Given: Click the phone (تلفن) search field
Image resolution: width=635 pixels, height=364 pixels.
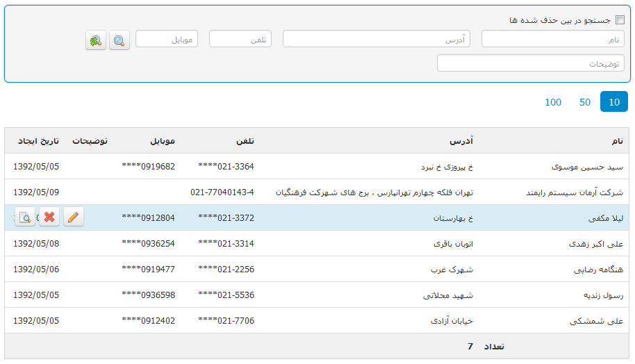Looking at the screenshot, I should [240, 40].
